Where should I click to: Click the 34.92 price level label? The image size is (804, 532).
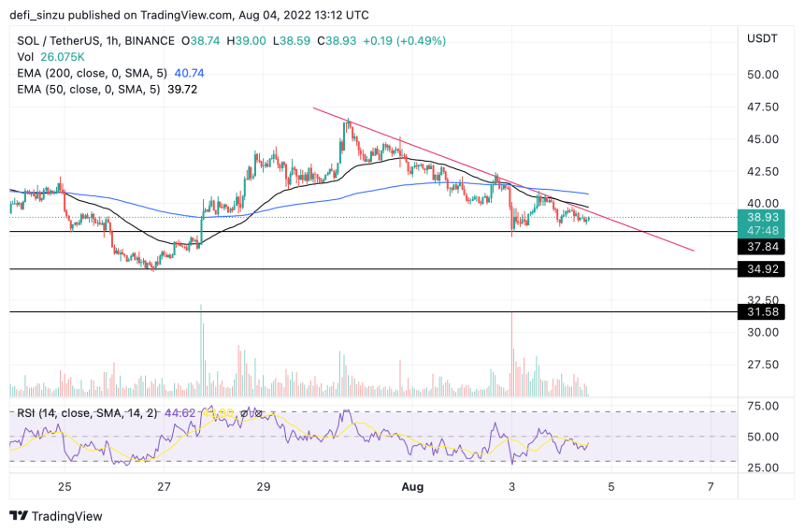click(x=761, y=269)
